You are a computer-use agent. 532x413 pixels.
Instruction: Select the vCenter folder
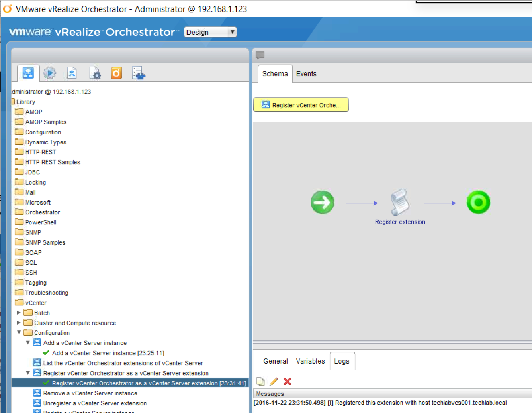(x=36, y=303)
